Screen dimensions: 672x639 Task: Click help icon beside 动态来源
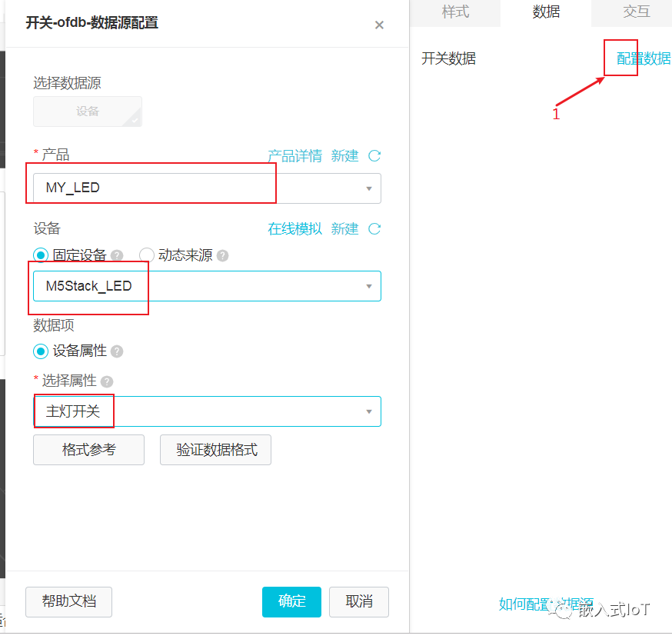[x=222, y=256]
